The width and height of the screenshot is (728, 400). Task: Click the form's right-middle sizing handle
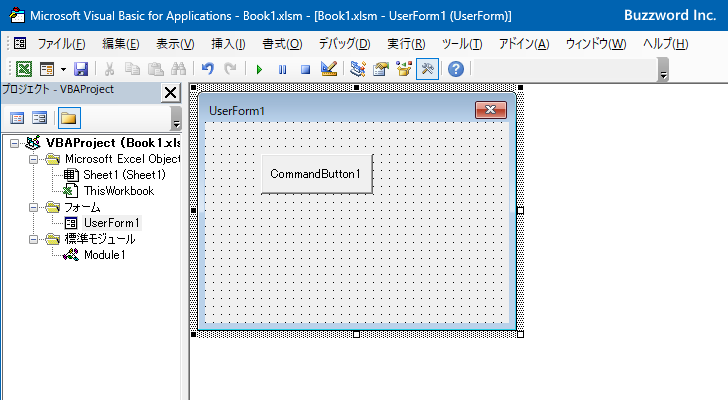click(x=520, y=211)
